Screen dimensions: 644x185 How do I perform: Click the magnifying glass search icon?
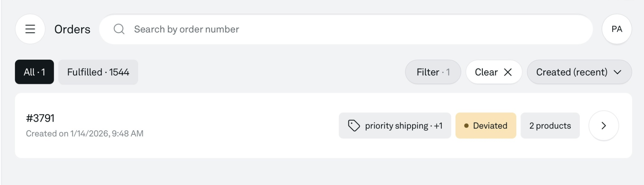tap(119, 29)
